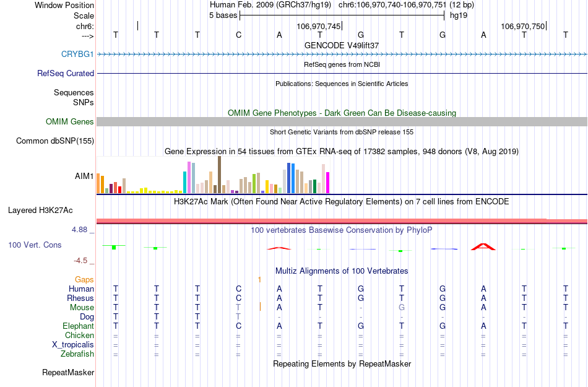Click the Chicken species alignment label
This screenshot has height=387, width=588.
pyautogui.click(x=79, y=335)
